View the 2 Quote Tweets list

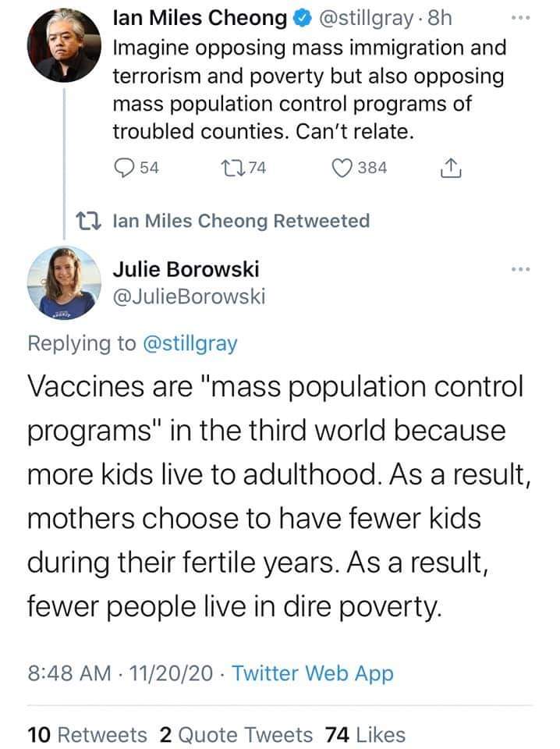(x=236, y=735)
